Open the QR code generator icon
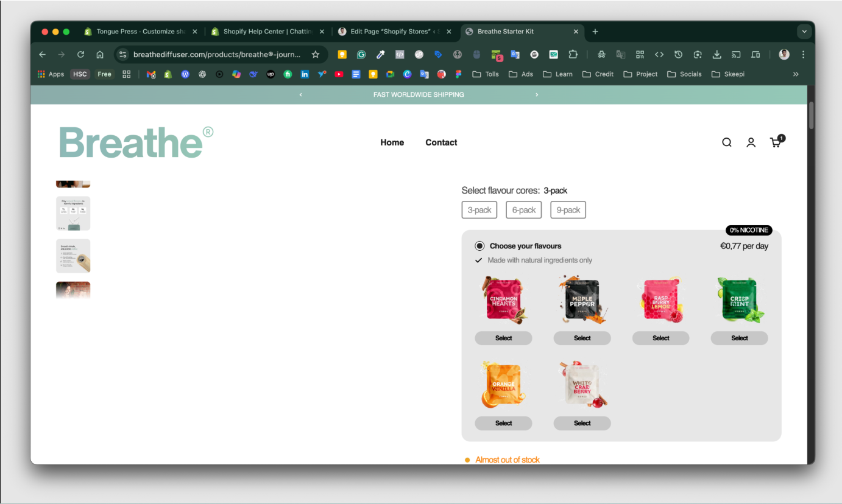 pos(640,54)
